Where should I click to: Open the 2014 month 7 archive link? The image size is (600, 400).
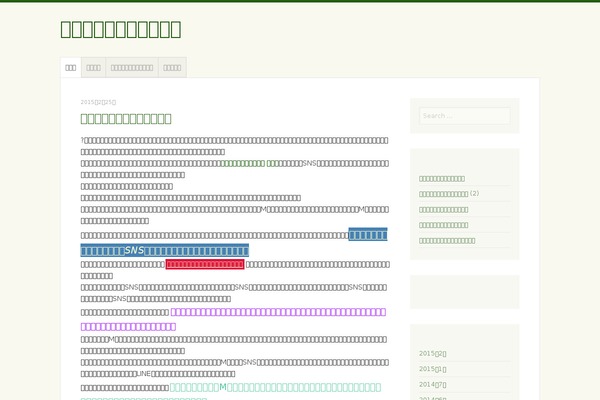[432, 384]
